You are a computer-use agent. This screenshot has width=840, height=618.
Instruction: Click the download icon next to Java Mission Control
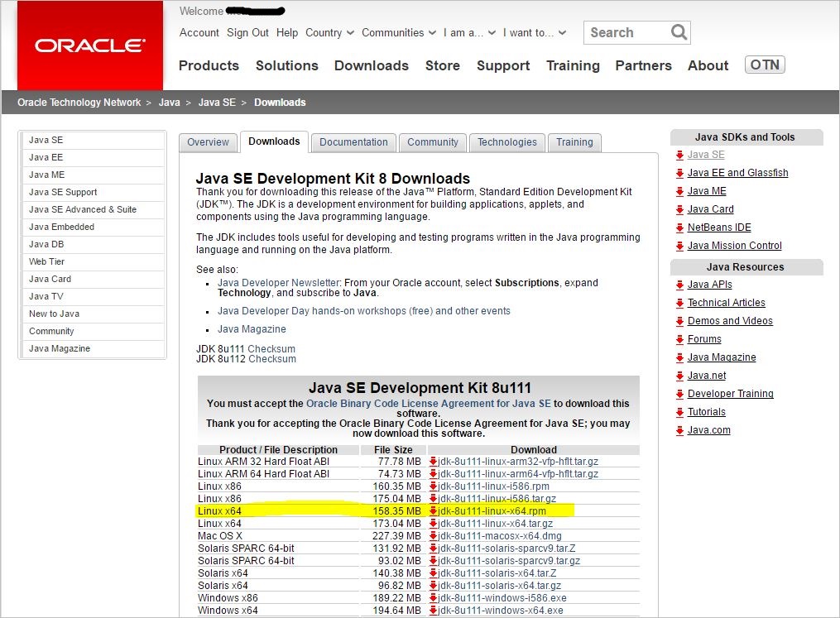point(681,246)
